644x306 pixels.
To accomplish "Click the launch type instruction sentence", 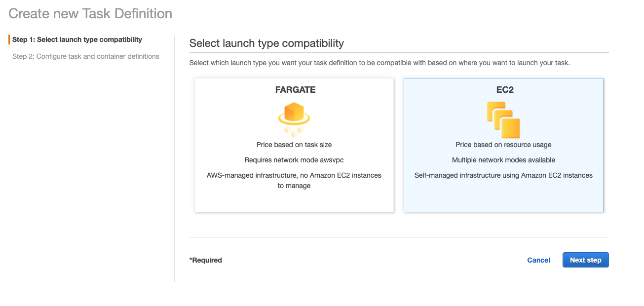I will pyautogui.click(x=379, y=63).
